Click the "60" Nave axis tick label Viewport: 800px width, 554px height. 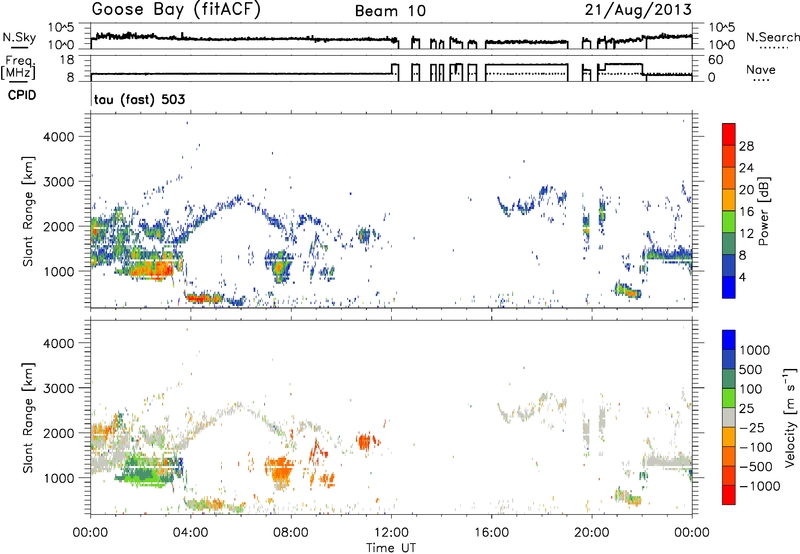coord(716,60)
